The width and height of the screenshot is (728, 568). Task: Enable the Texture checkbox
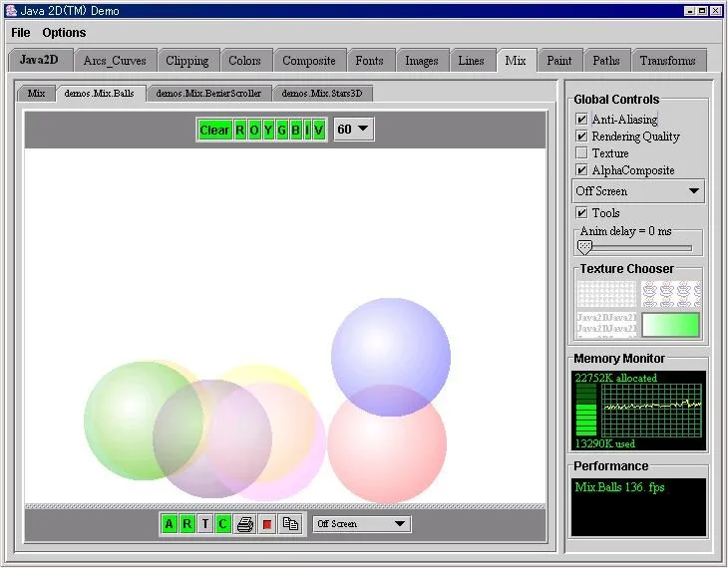point(581,153)
